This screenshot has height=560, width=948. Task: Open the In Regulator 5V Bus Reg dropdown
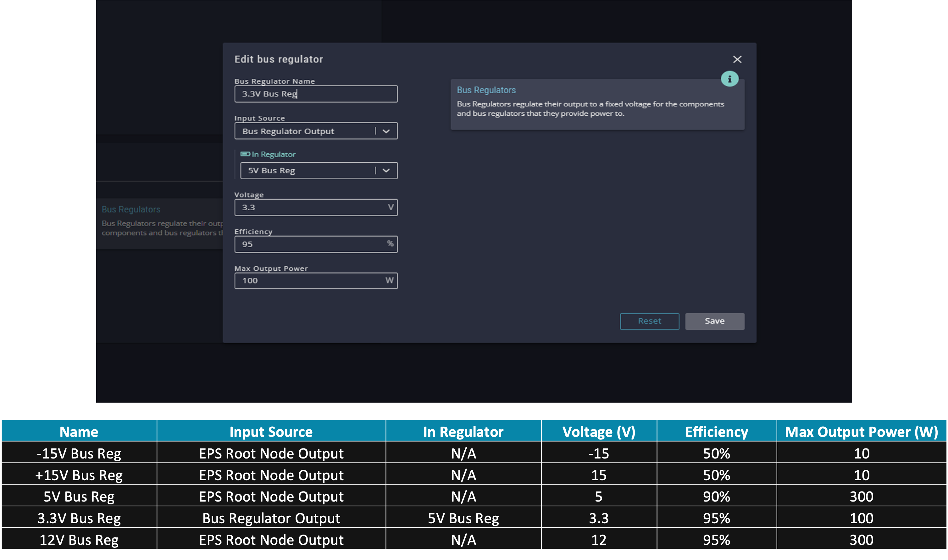(x=319, y=171)
